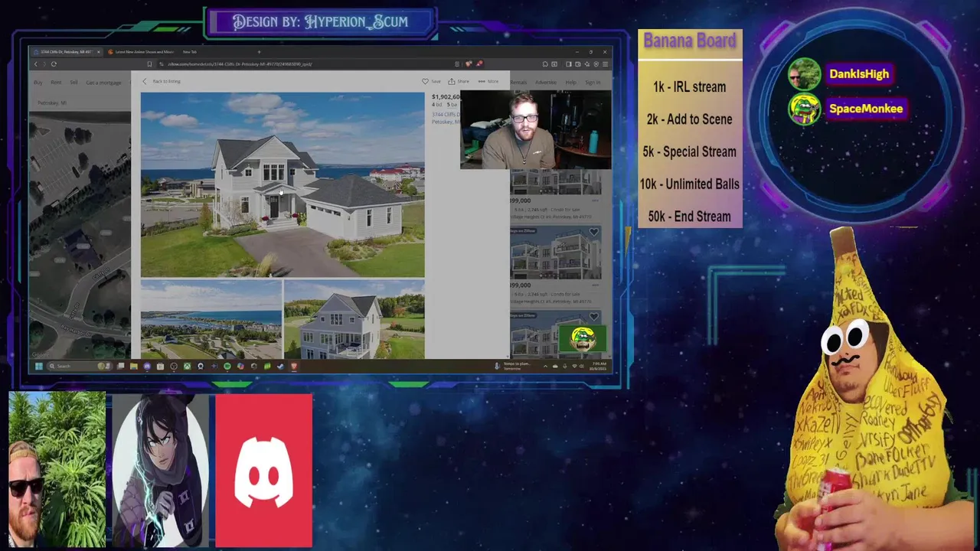Click the SpaceMonkee username
Viewport: 980px width, 551px height.
pos(866,109)
